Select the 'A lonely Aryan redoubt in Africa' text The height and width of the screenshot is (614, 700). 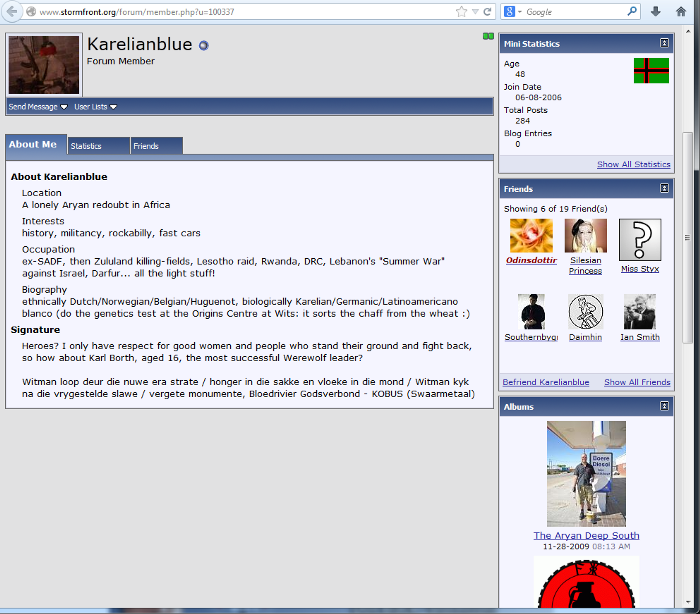pos(96,205)
